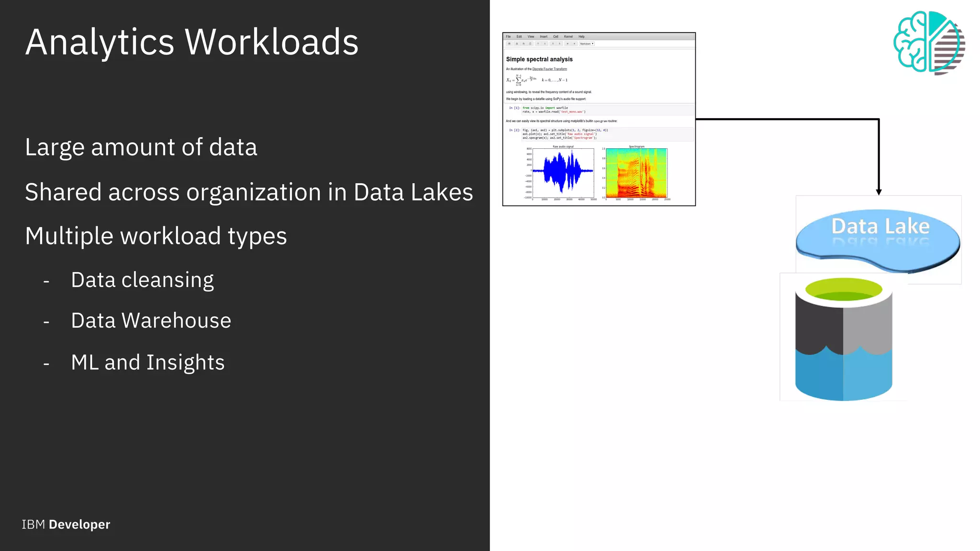The image size is (980, 551).
Task: Click 'And we can easily view' sentence
Action: (562, 121)
